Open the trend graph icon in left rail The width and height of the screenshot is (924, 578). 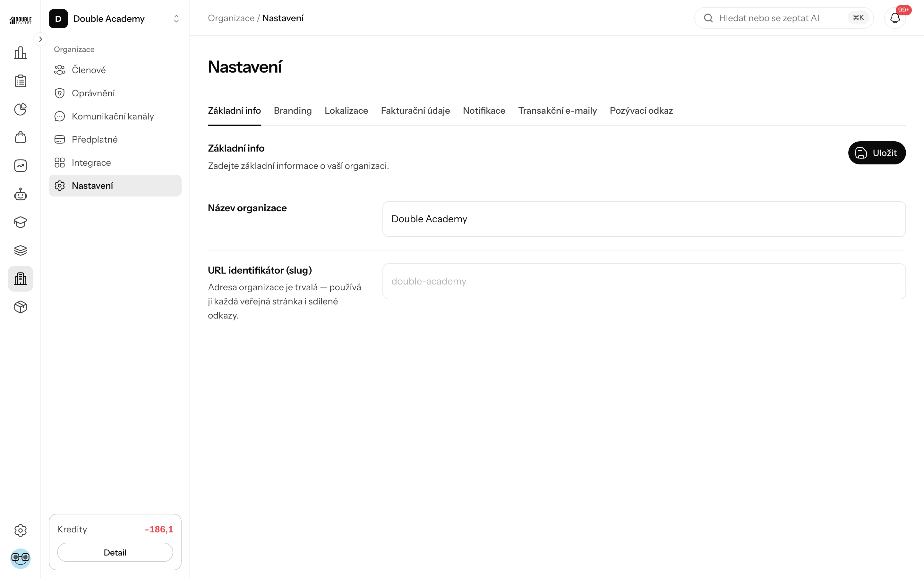[20, 165]
